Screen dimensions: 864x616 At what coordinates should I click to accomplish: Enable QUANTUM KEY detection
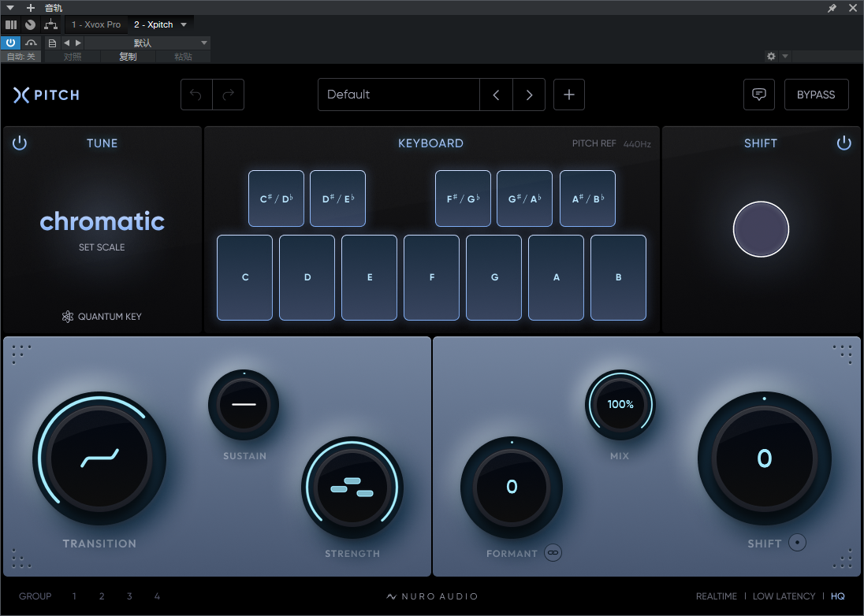point(102,317)
